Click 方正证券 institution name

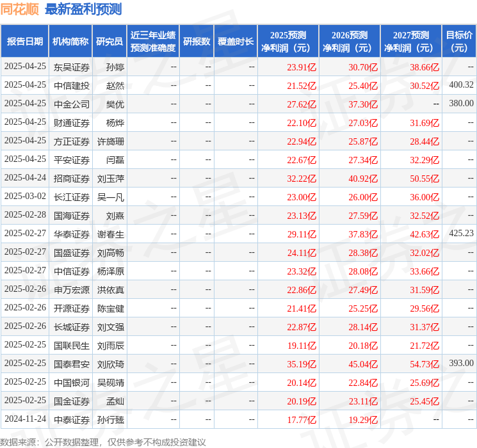click(x=72, y=141)
